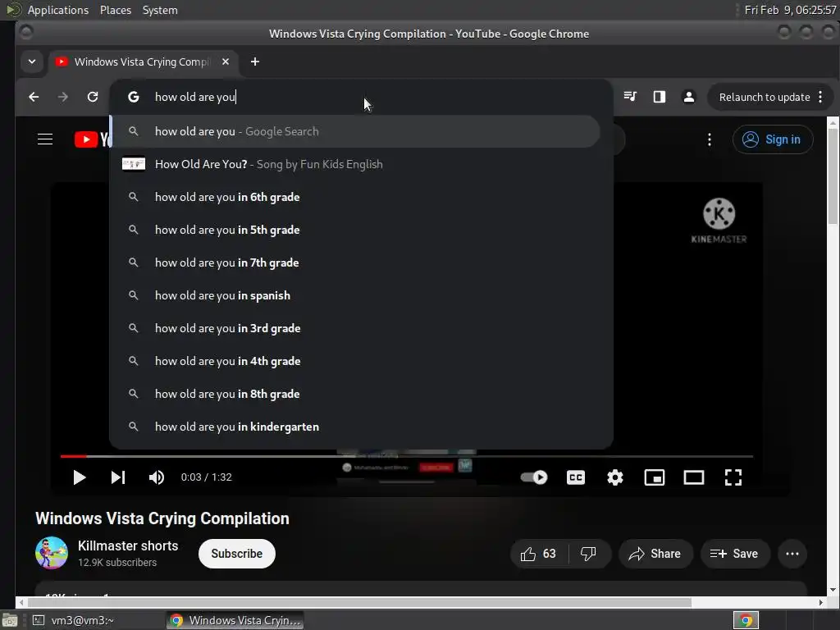Open the System menu

point(160,10)
